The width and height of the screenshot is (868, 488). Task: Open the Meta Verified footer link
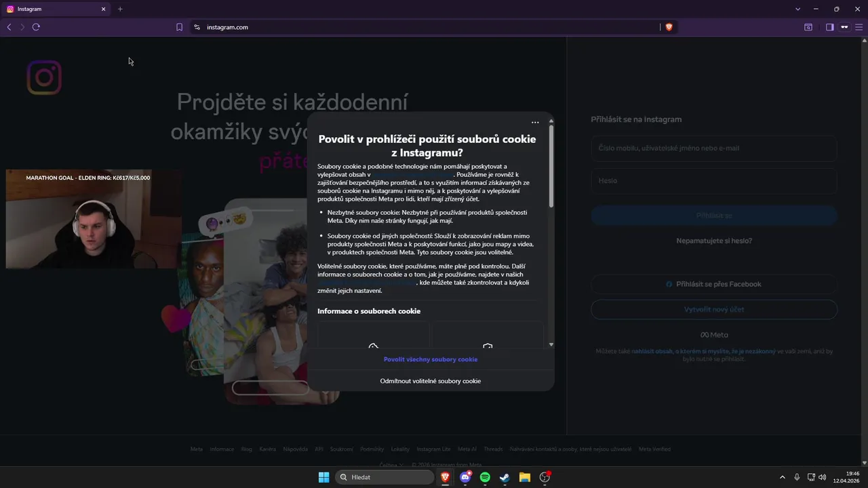click(x=654, y=449)
